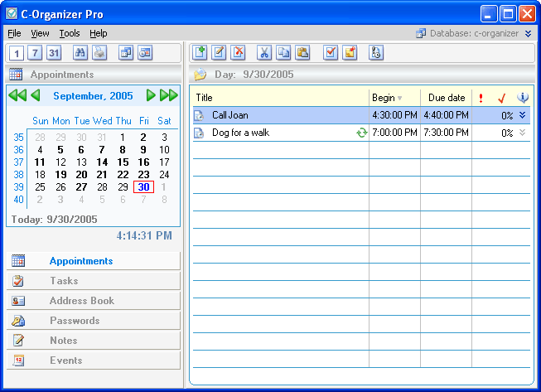The image size is (541, 392).
Task: Switch to the Appointments section
Action: pyautogui.click(x=94, y=261)
